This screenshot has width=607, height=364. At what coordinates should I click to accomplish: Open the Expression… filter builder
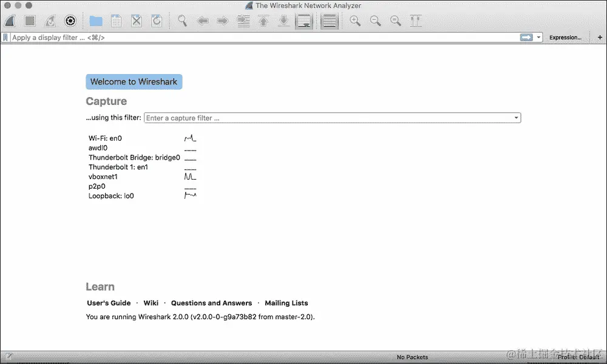point(565,38)
